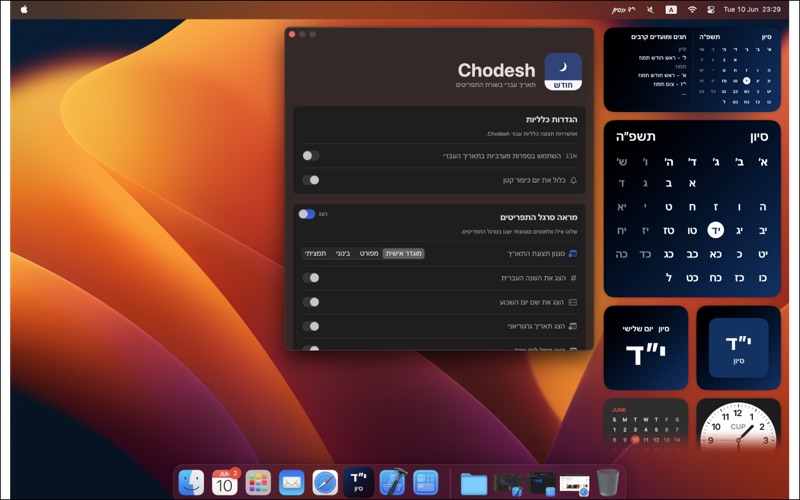Open Xcode from the Dock
This screenshot has height=500, width=800.
pyautogui.click(x=392, y=482)
